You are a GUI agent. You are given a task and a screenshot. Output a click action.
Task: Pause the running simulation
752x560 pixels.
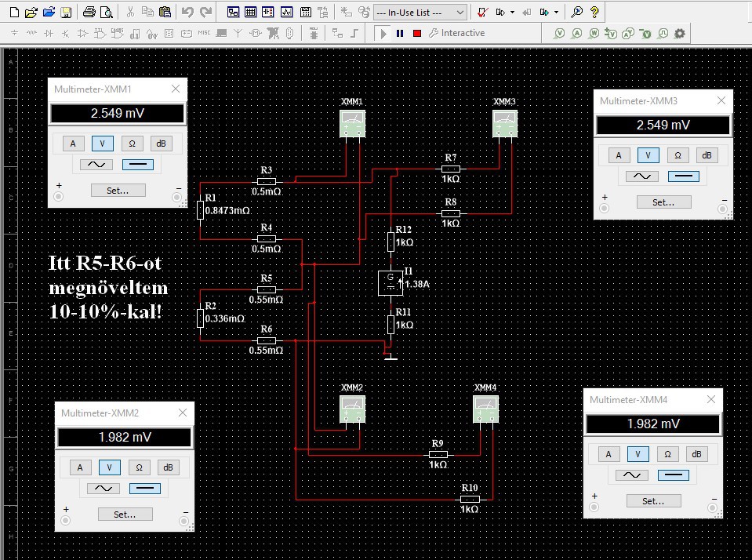400,34
